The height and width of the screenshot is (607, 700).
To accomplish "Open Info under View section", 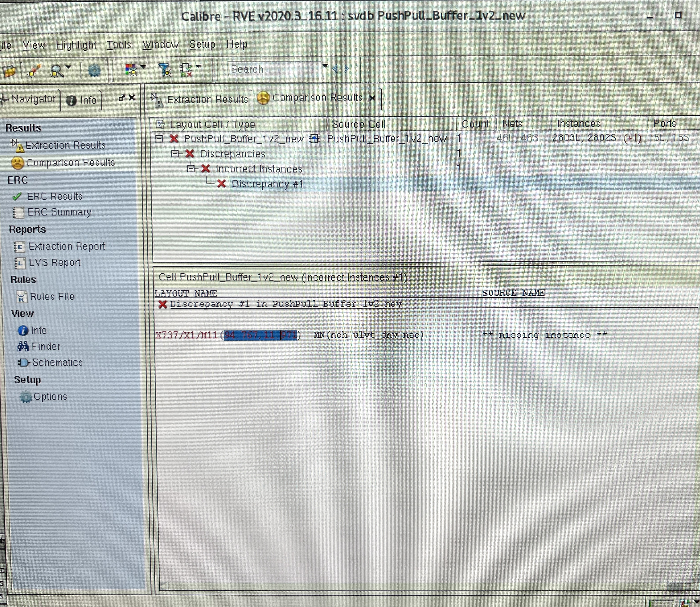I will tap(32, 330).
